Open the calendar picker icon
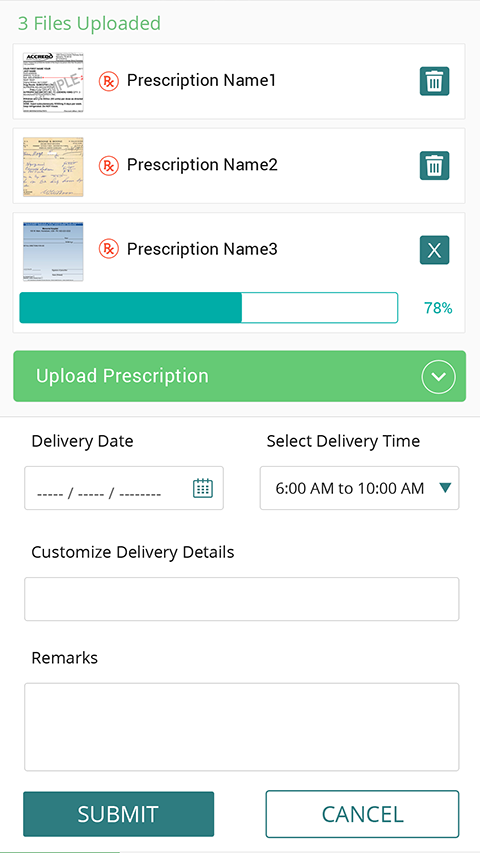Viewport: 480px width, 853px height. click(203, 488)
